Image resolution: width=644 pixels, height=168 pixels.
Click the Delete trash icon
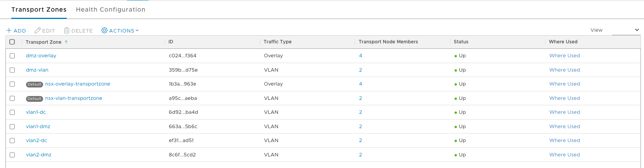(x=67, y=31)
